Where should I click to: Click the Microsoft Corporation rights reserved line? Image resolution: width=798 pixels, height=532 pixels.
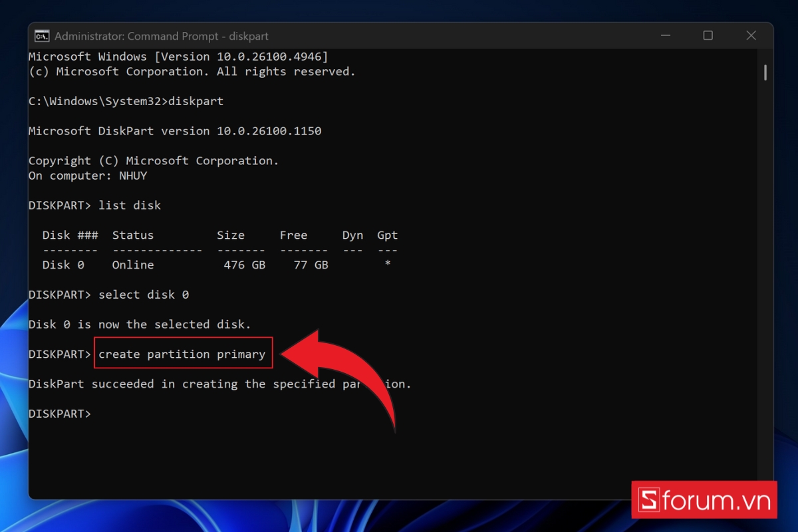tap(192, 71)
